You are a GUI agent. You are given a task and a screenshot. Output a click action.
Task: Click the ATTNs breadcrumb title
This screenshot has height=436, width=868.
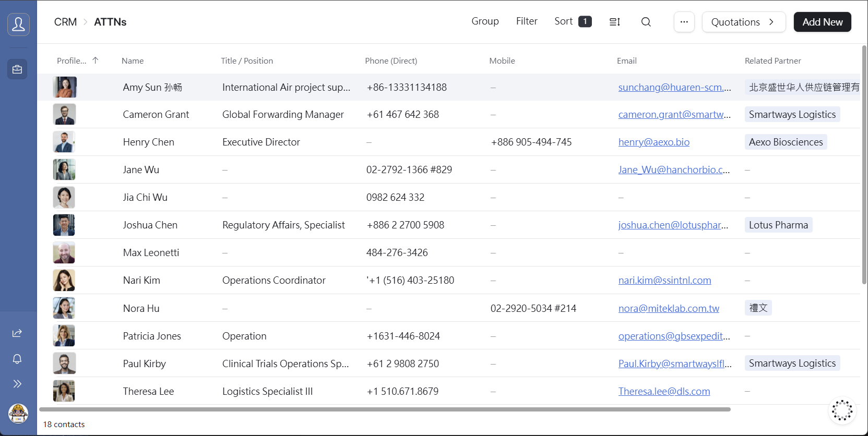click(110, 22)
